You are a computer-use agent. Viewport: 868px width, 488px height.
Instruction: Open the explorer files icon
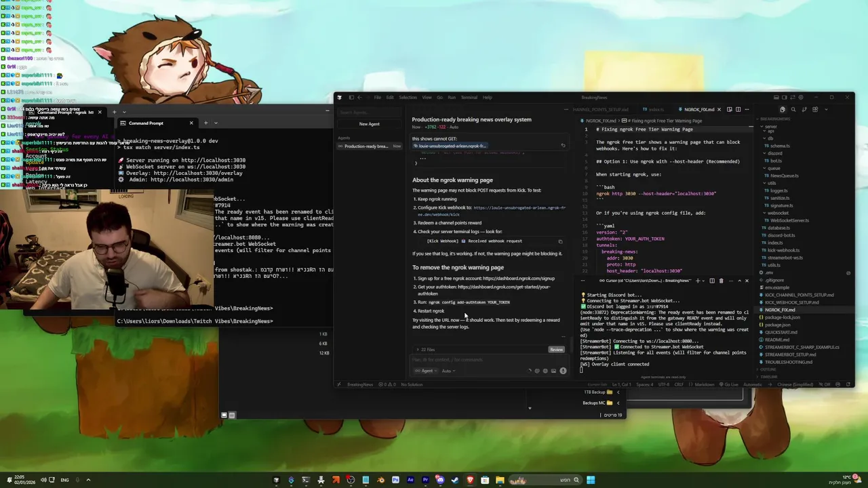click(x=783, y=109)
